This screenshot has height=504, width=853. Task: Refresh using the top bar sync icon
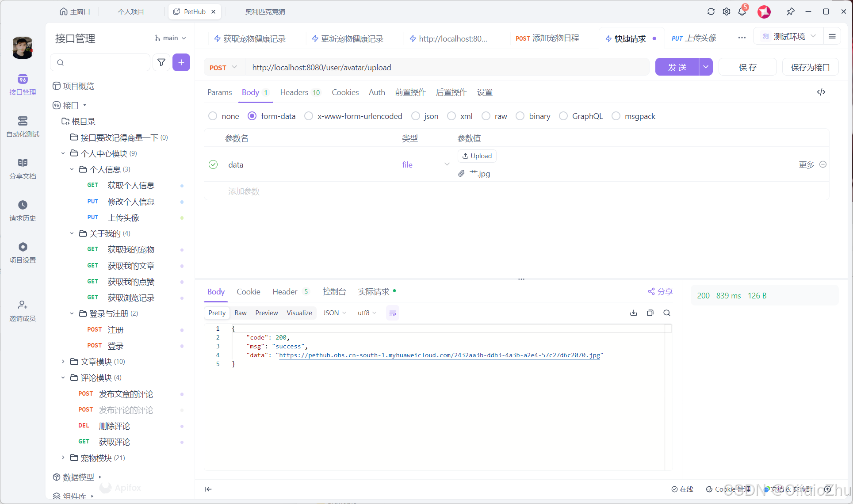[711, 12]
